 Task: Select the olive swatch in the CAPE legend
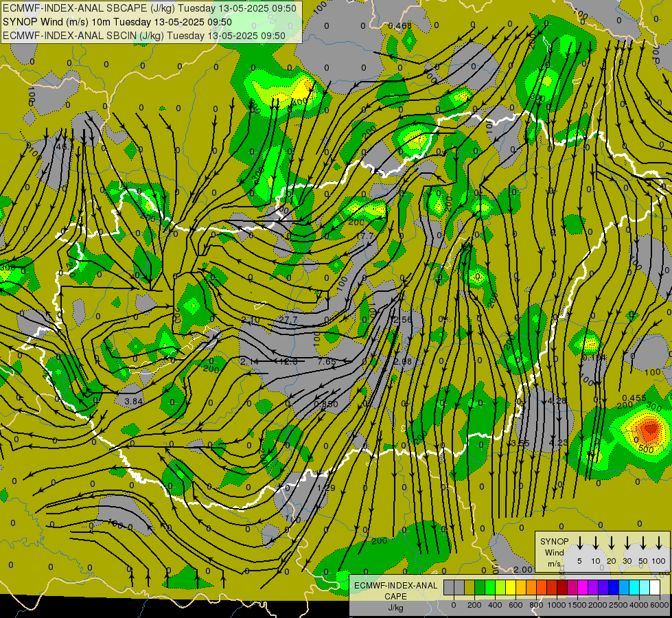(470, 588)
